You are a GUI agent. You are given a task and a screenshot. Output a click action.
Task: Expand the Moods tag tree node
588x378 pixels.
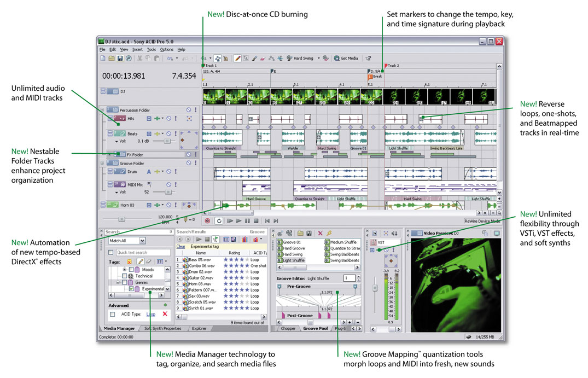(125, 270)
